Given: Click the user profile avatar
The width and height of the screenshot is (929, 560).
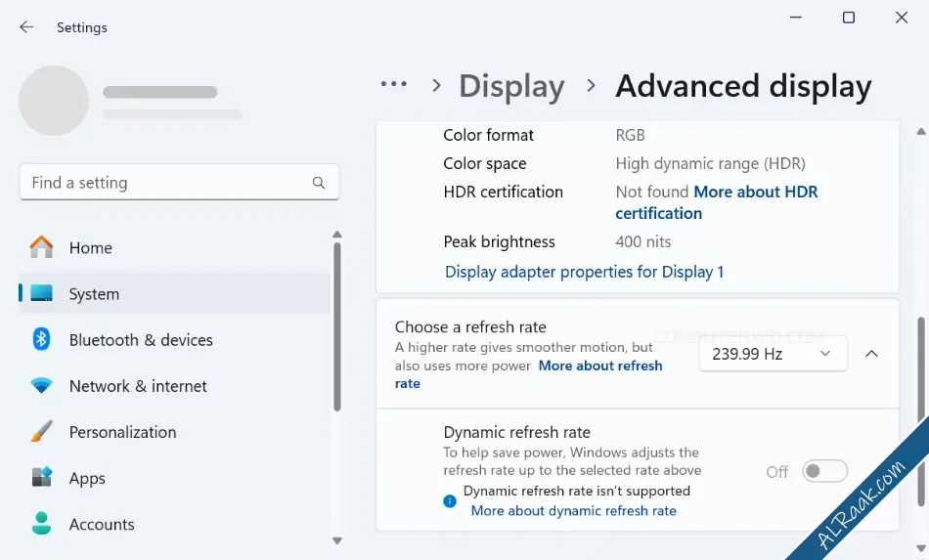Looking at the screenshot, I should coord(54,101).
